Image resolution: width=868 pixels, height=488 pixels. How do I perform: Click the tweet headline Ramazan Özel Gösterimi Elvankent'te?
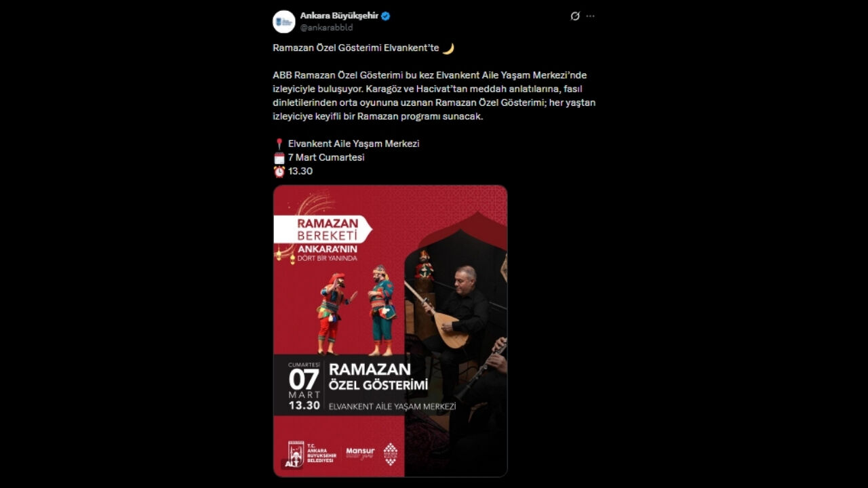tap(356, 48)
